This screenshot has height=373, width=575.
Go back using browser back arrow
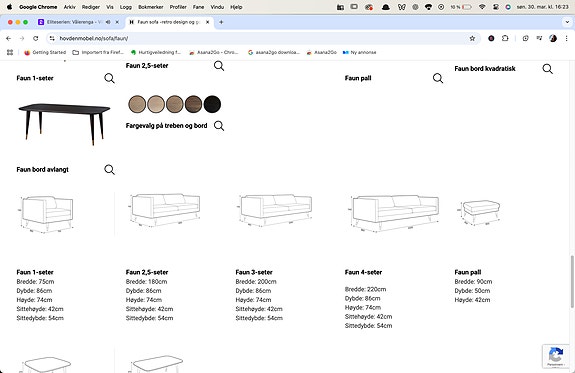click(x=9, y=38)
